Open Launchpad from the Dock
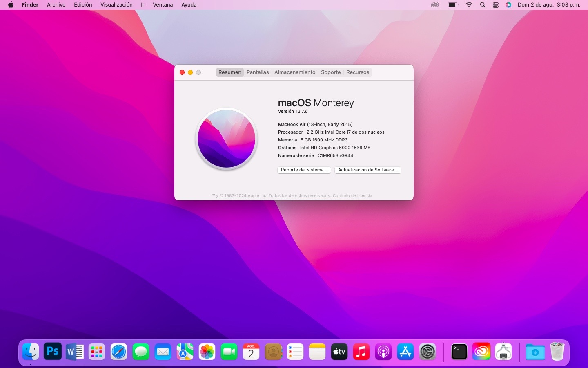This screenshot has width=588, height=368. (x=97, y=352)
